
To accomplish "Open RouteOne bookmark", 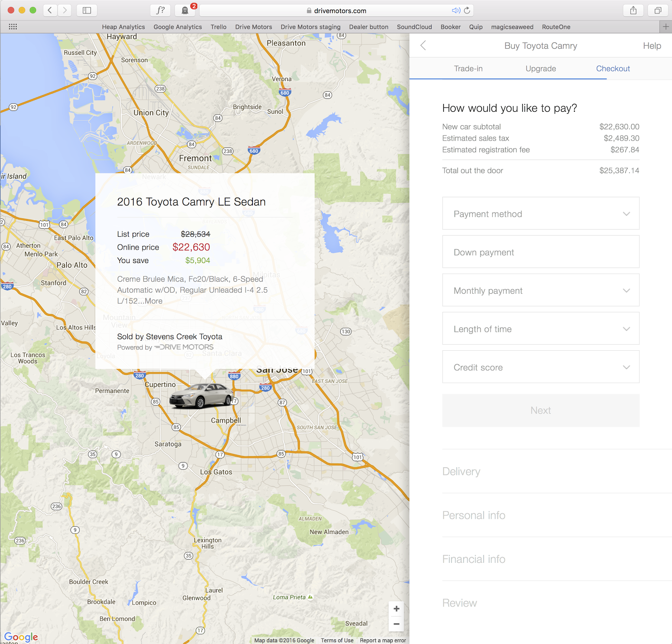I will coord(556,27).
